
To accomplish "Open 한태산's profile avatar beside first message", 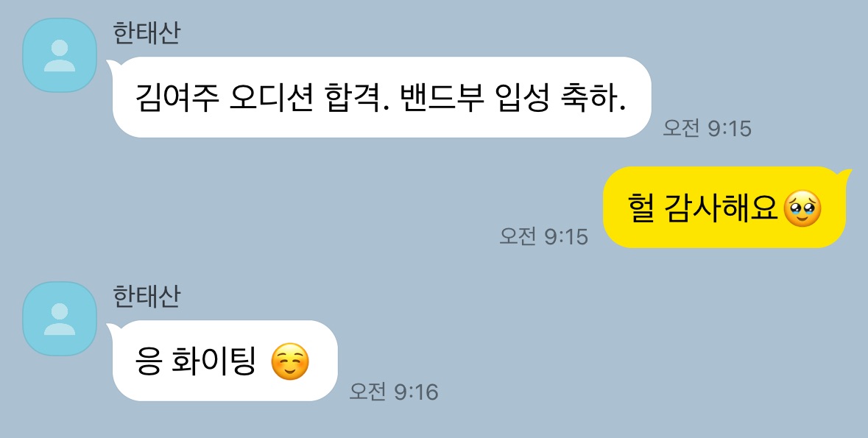I will coord(59,55).
